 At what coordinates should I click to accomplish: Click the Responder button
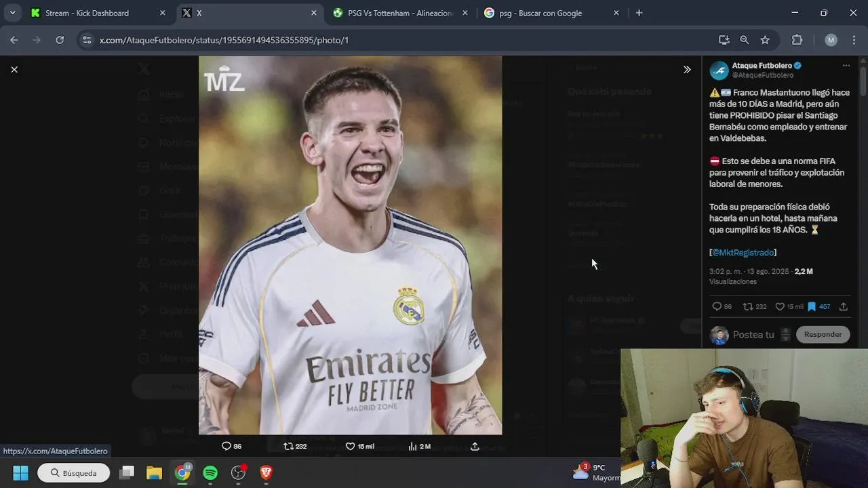coord(823,334)
